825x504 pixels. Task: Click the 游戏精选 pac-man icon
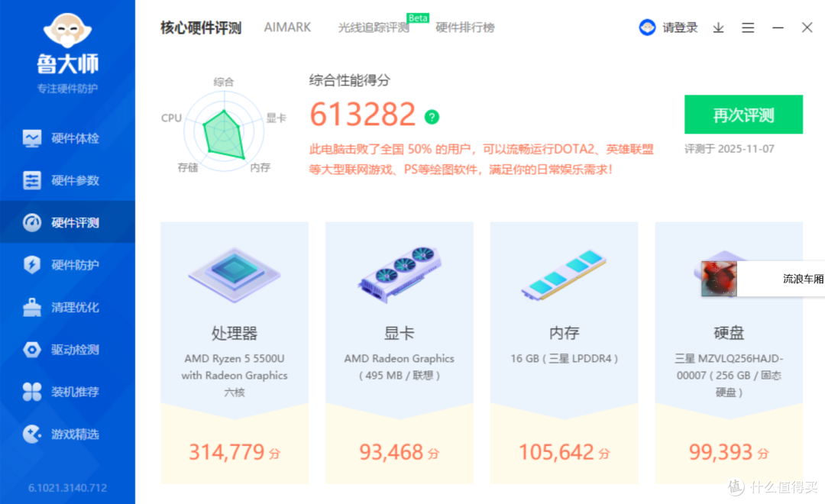(x=32, y=434)
